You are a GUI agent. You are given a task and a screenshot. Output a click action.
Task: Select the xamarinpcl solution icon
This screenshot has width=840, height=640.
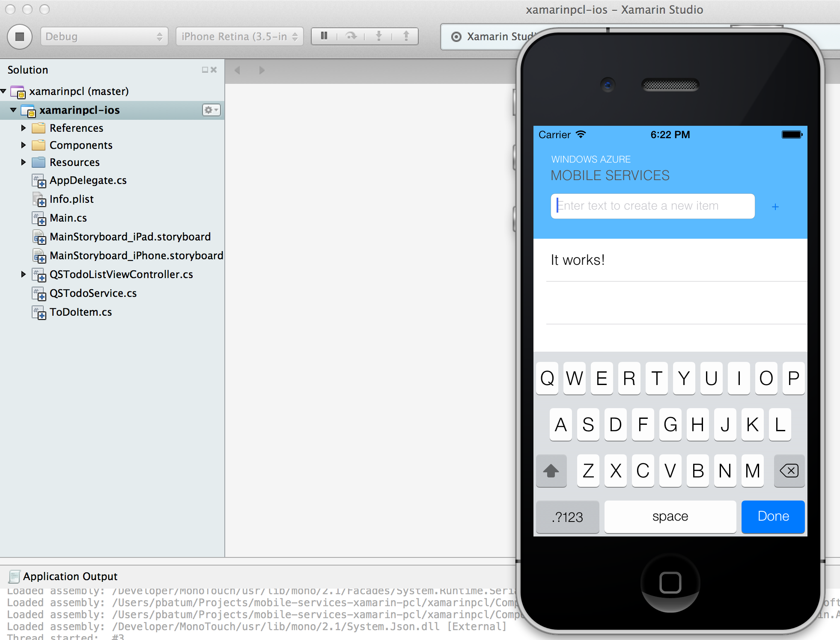(x=18, y=92)
